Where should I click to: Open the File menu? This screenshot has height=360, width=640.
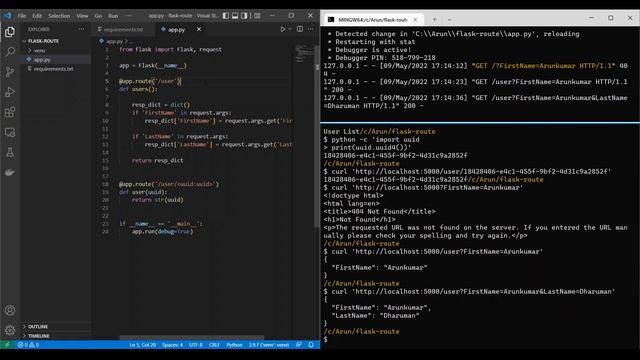[x=22, y=16]
